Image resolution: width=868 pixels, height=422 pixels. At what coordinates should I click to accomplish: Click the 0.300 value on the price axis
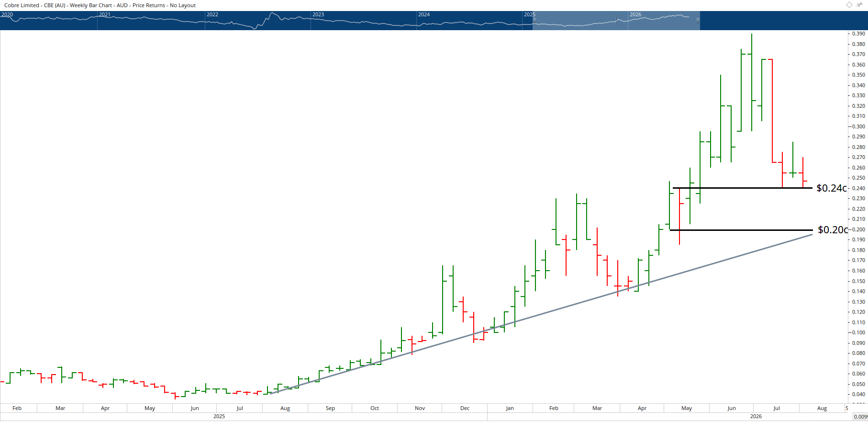coord(858,126)
